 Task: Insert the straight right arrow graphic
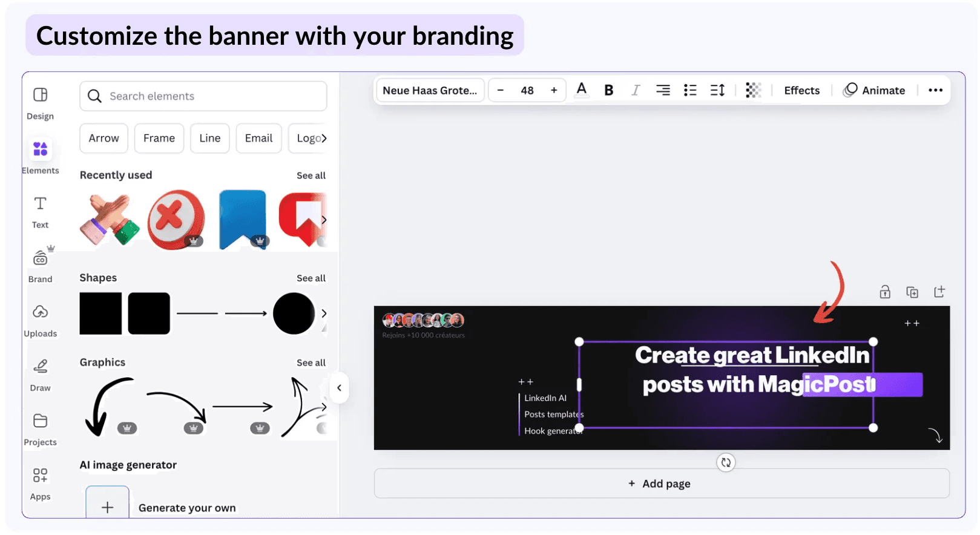[x=243, y=407]
